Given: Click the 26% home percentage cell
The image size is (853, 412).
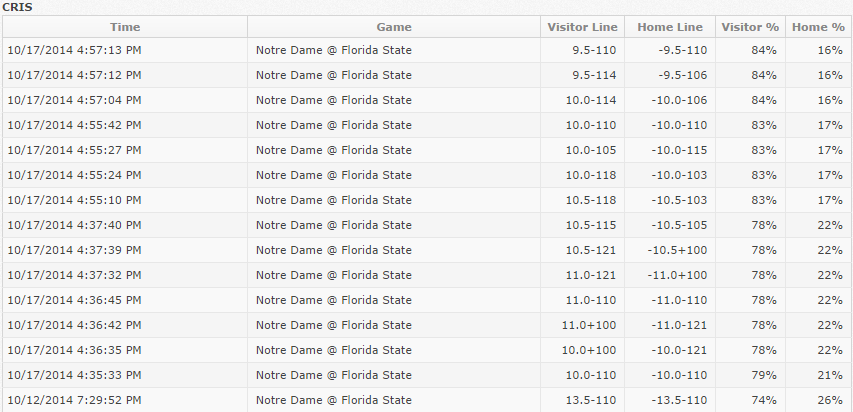Looking at the screenshot, I should click(x=830, y=401).
